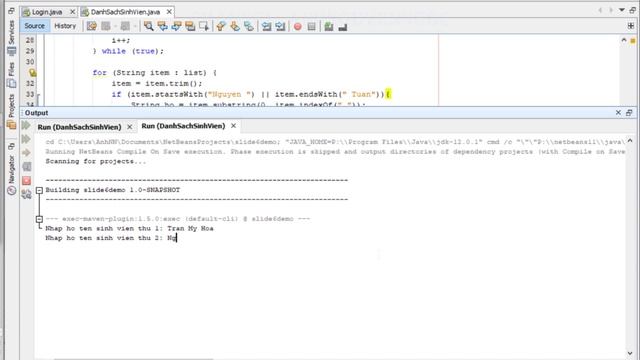Click gray icon above red stop button
Screen dimensions: 640x360
point(27,167)
